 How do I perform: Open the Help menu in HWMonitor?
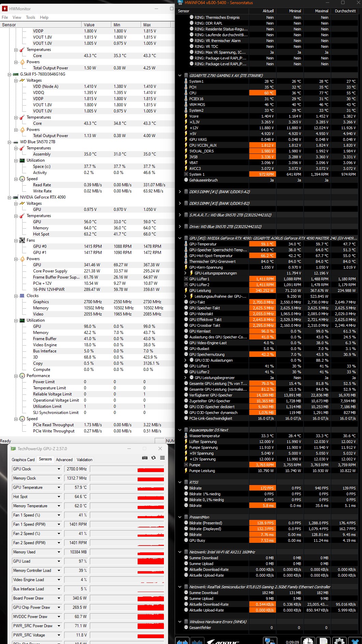[x=44, y=17]
